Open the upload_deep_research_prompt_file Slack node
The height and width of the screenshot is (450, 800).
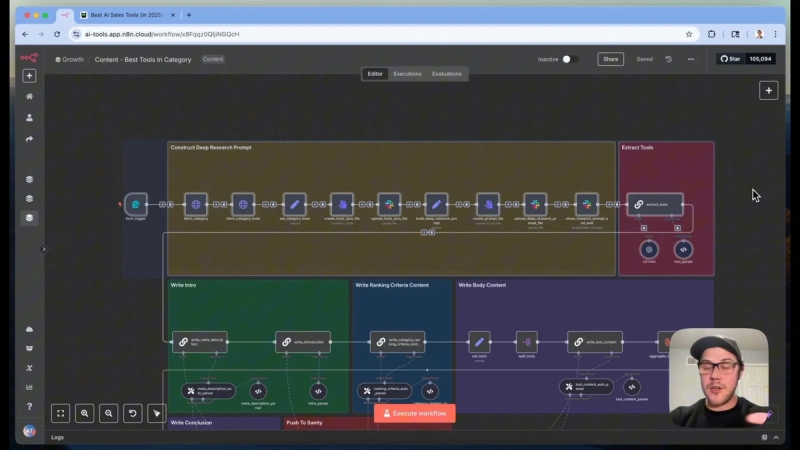(x=535, y=204)
